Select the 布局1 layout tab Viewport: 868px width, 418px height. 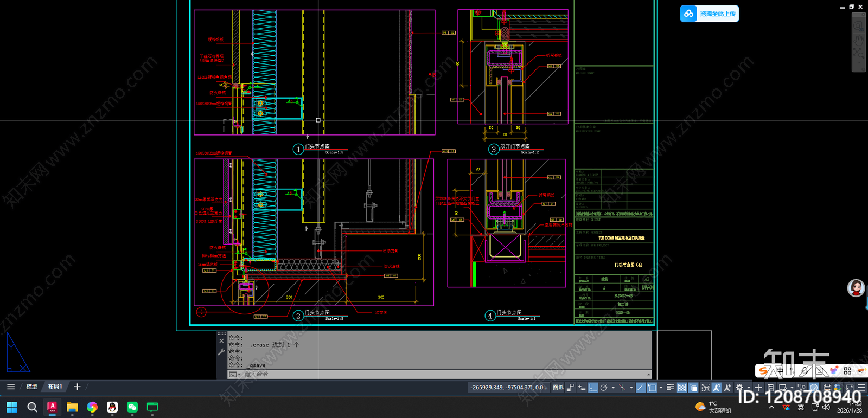[x=55, y=387]
